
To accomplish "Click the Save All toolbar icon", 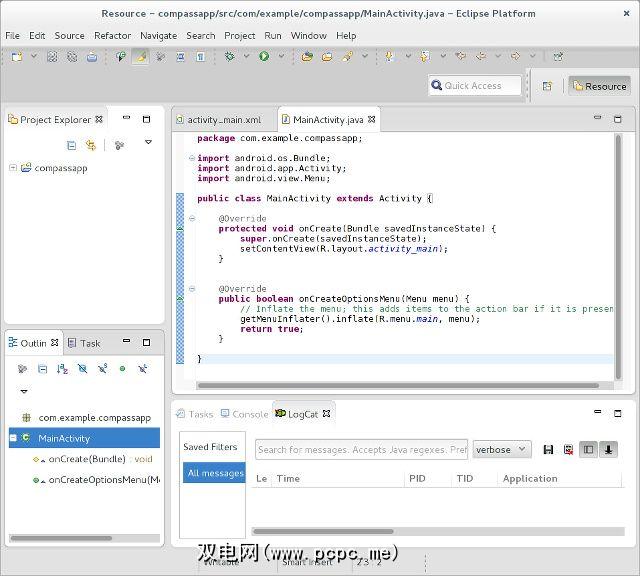I will [x=72, y=57].
